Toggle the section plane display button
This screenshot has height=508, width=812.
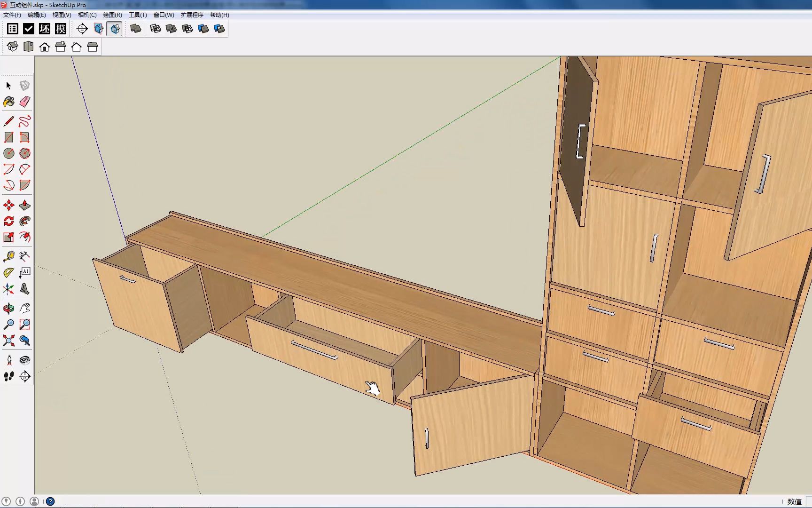(x=99, y=29)
